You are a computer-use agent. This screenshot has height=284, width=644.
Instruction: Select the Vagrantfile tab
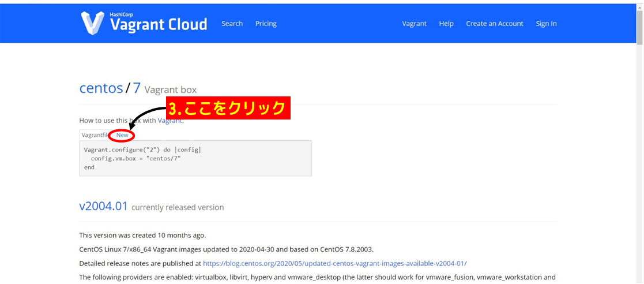(95, 135)
